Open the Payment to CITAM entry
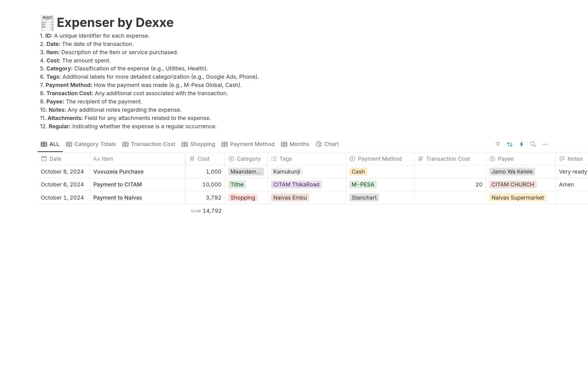 point(117,185)
